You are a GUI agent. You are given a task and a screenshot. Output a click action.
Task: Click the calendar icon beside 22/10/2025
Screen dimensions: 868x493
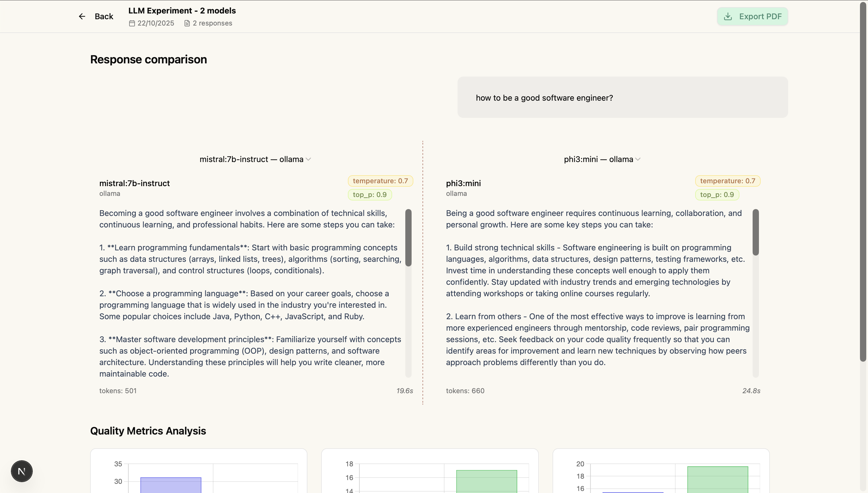point(132,23)
